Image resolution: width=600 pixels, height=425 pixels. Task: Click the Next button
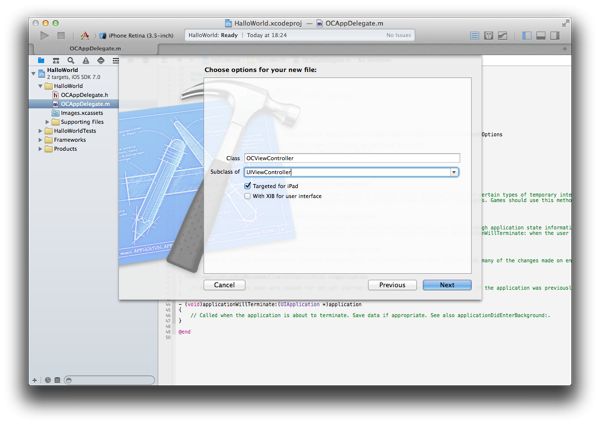pyautogui.click(x=447, y=285)
